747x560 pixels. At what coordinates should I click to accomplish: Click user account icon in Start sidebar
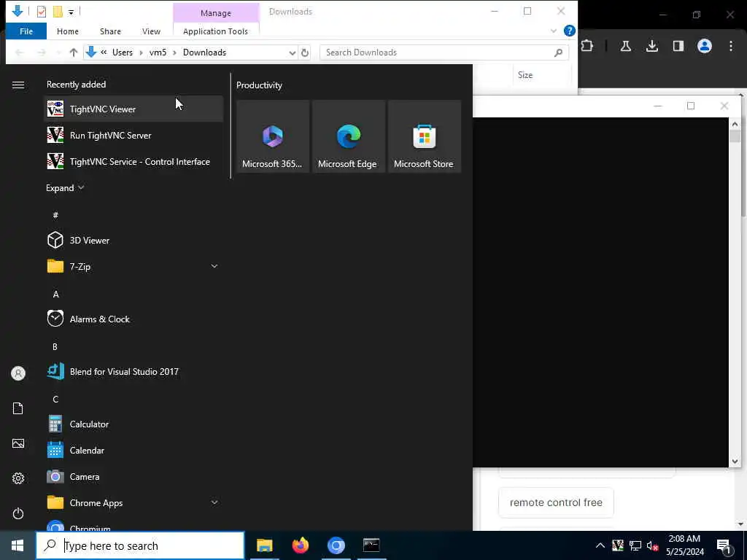click(x=18, y=373)
